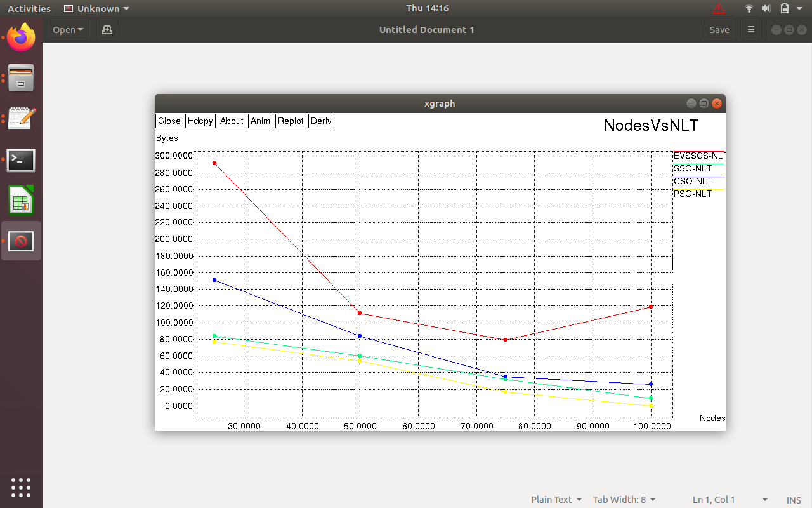Minimize the xgraph window
Viewport: 812px width, 508px height.
tap(691, 104)
